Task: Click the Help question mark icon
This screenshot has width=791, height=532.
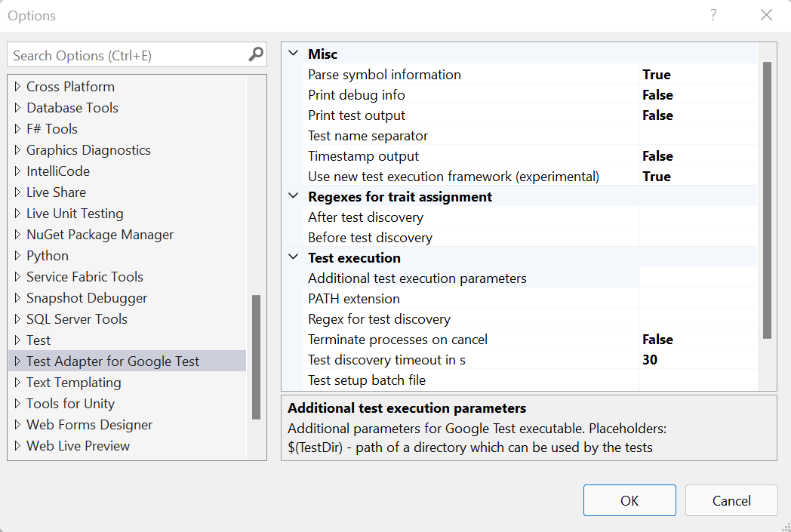Action: tap(713, 15)
